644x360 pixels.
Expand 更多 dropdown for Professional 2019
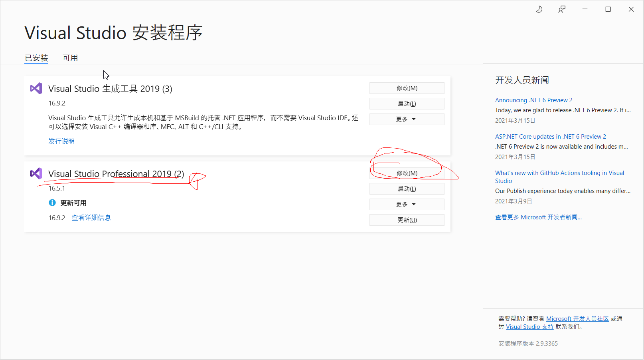407,204
